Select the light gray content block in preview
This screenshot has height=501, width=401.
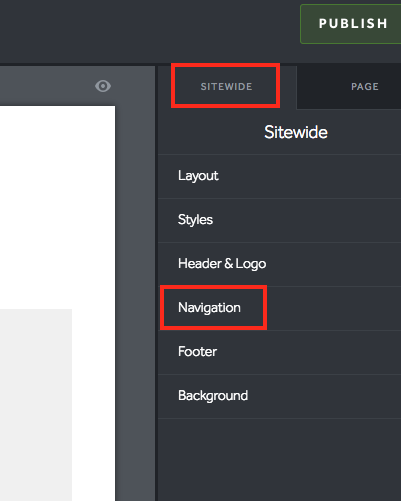[36, 405]
